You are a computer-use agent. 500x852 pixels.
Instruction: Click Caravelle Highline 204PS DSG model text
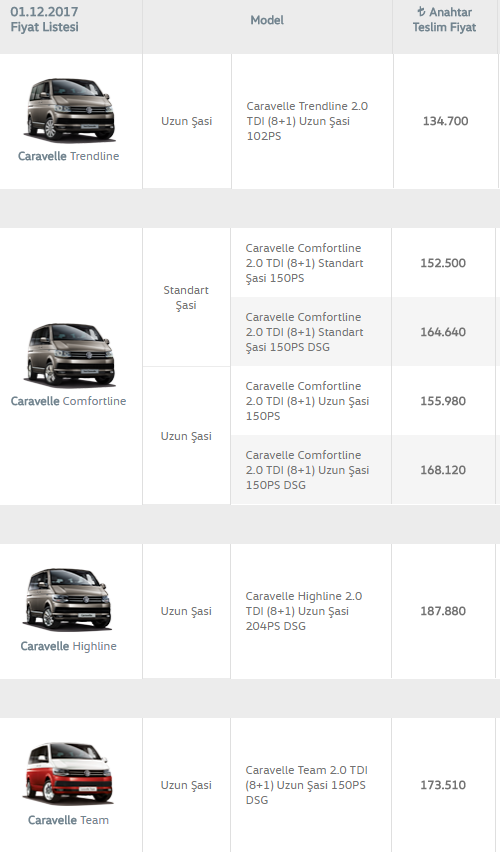tap(304, 611)
